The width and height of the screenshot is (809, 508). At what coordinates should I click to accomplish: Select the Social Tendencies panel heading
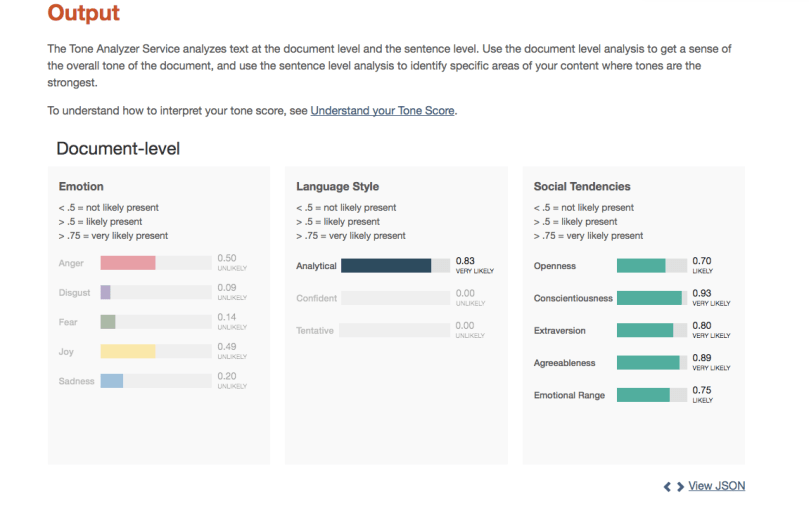(x=582, y=186)
